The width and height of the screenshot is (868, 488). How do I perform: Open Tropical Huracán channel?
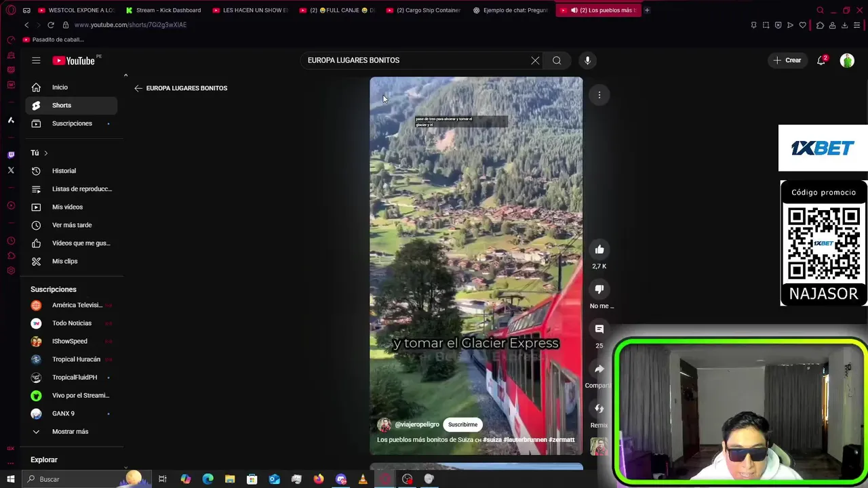coord(71,359)
